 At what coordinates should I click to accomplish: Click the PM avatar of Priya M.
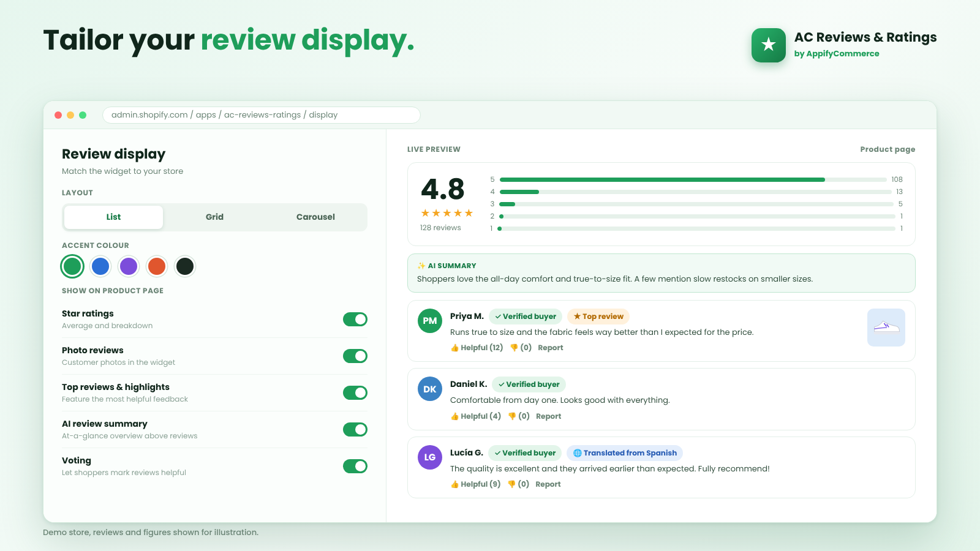(x=430, y=321)
